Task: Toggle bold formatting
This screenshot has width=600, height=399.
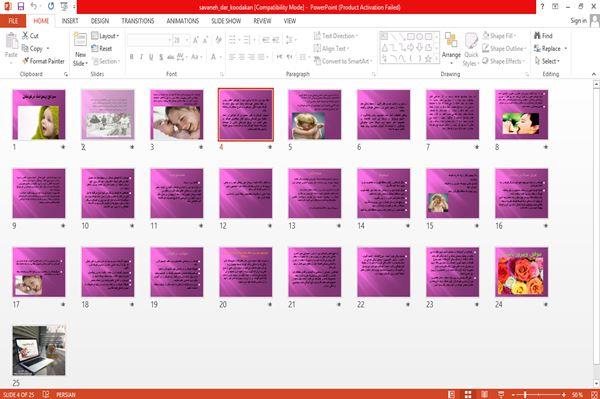Action: (132, 57)
